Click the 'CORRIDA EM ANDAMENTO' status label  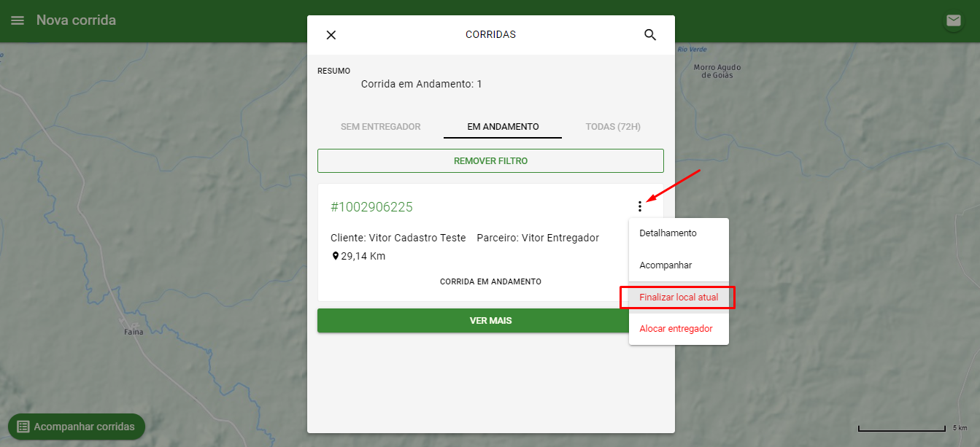tap(490, 281)
